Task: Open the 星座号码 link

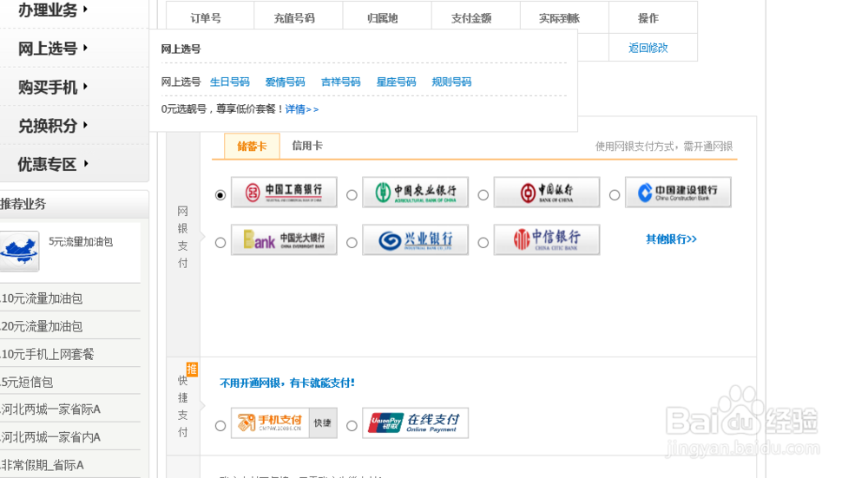Action: [396, 82]
